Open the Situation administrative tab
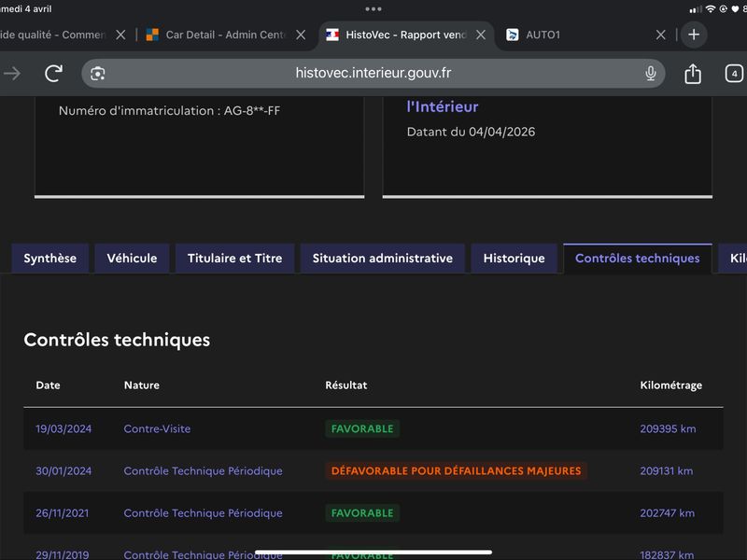747x560 pixels. tap(382, 259)
